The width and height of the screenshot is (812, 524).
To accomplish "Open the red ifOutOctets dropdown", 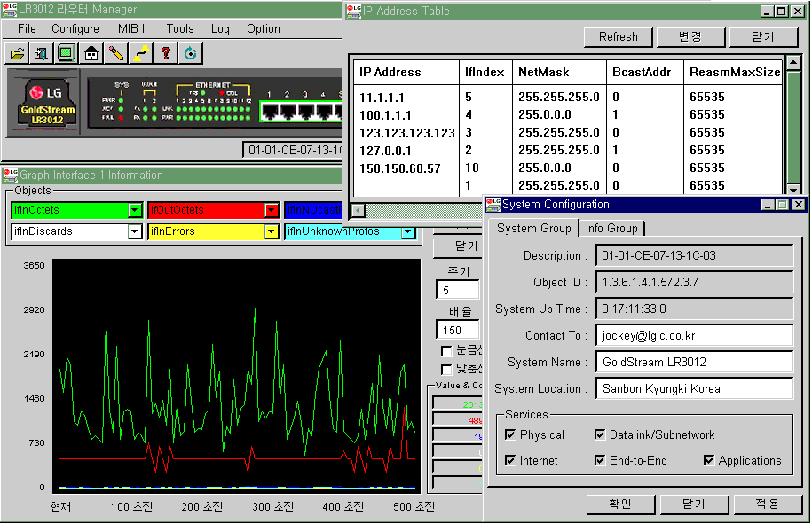I will tap(272, 210).
